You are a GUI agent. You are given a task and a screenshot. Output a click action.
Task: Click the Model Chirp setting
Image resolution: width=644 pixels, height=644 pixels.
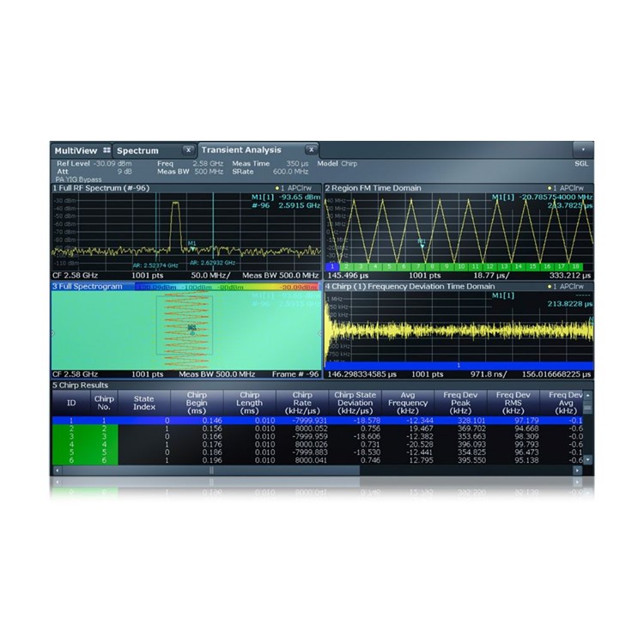[x=337, y=163]
